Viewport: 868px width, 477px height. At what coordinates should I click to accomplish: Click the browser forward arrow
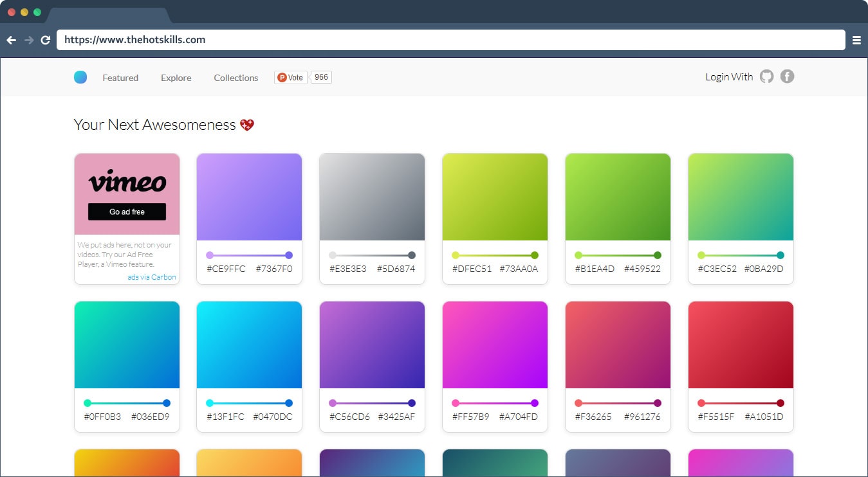point(28,40)
